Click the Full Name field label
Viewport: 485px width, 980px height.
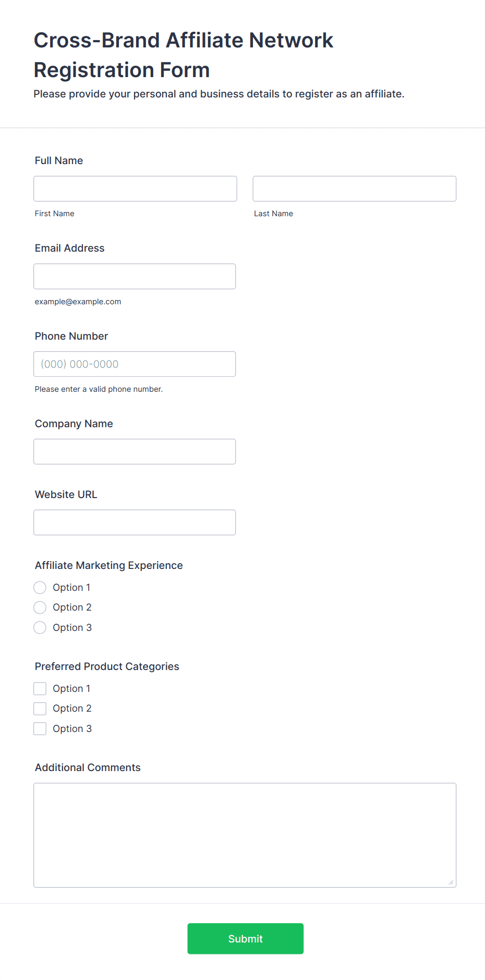coord(59,160)
